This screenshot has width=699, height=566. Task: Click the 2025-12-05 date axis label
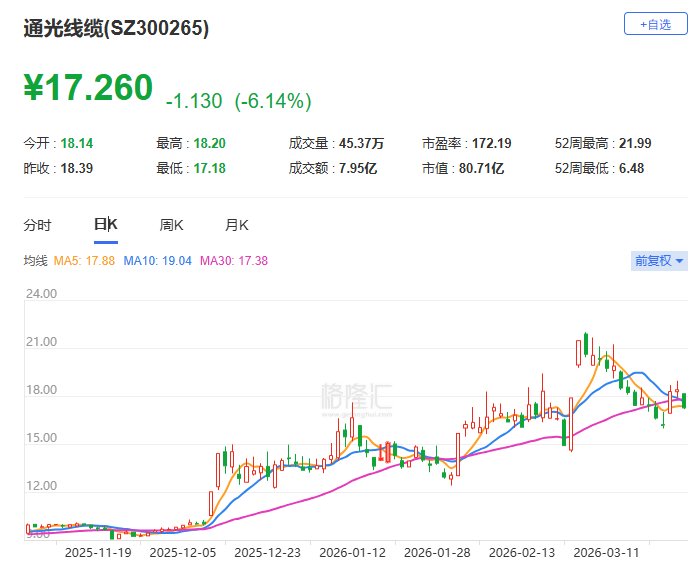[183, 553]
